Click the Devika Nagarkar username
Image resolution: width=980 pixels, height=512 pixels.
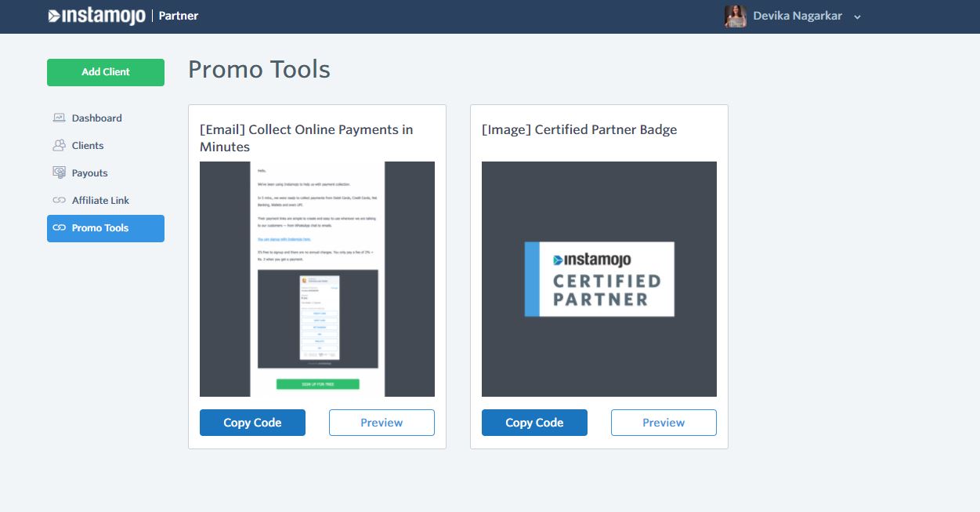click(797, 16)
